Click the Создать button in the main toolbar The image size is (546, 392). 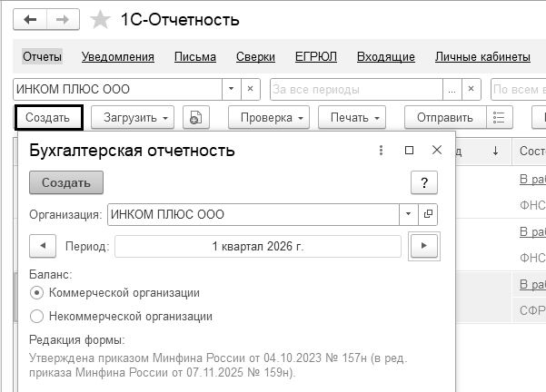coord(48,118)
